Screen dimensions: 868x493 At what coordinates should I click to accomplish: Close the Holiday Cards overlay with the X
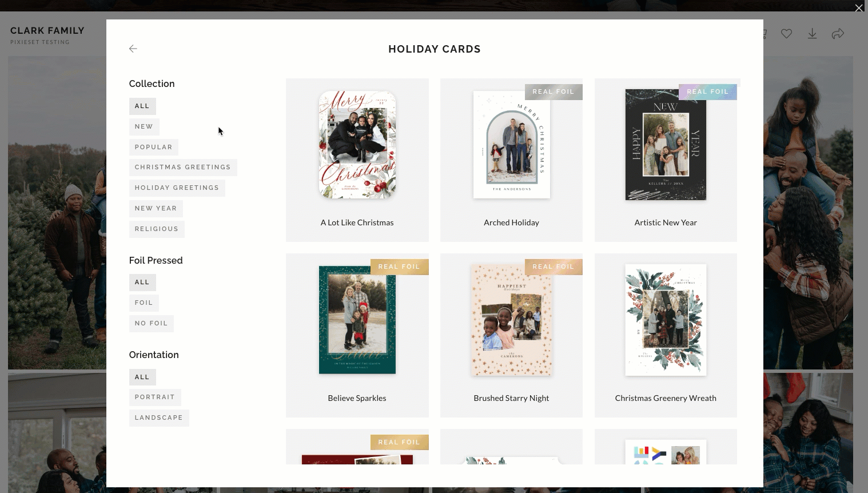tap(858, 8)
